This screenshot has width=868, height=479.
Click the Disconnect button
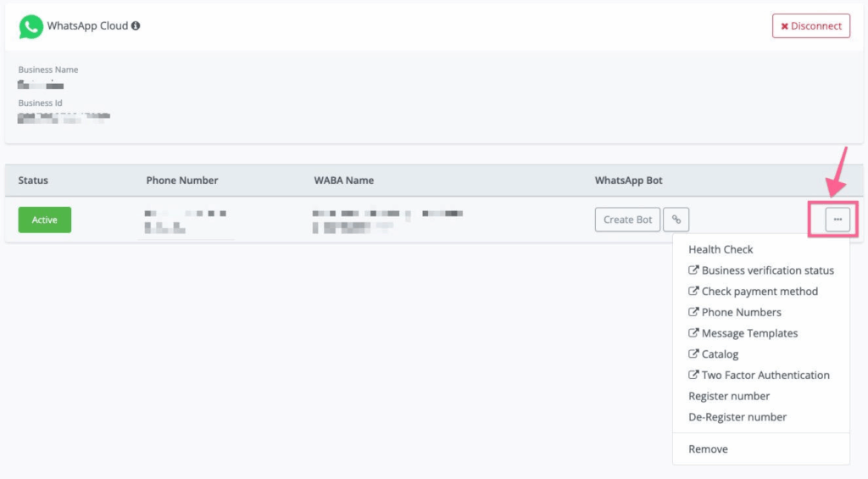point(810,25)
